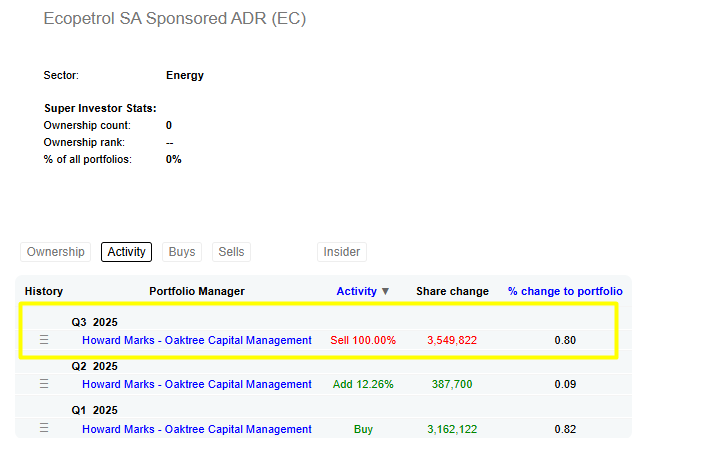Click portfolio change value 0.82
725x454 pixels.
565,429
